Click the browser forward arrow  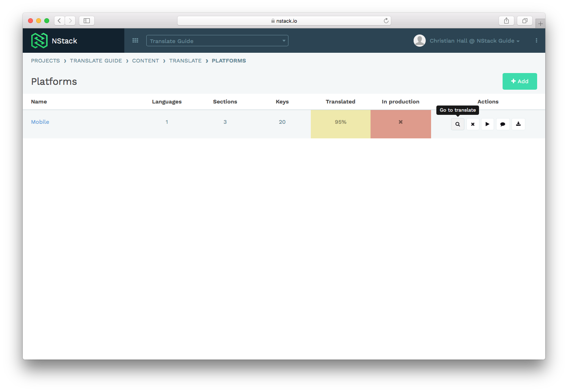tap(70, 21)
